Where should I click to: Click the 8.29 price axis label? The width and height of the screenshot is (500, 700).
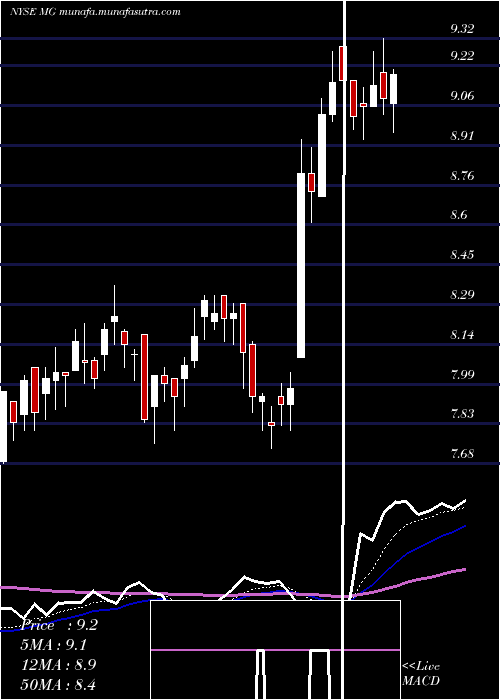(x=462, y=295)
